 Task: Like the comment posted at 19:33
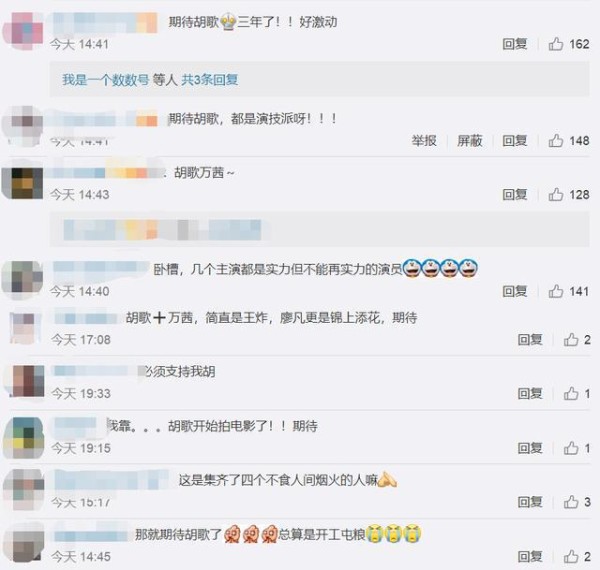tap(571, 393)
